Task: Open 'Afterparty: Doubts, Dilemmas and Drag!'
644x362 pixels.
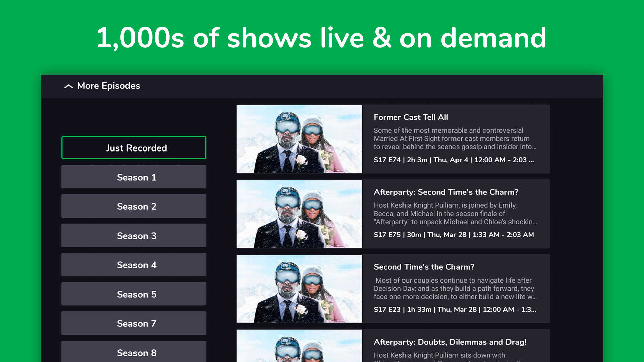Action: [450, 342]
